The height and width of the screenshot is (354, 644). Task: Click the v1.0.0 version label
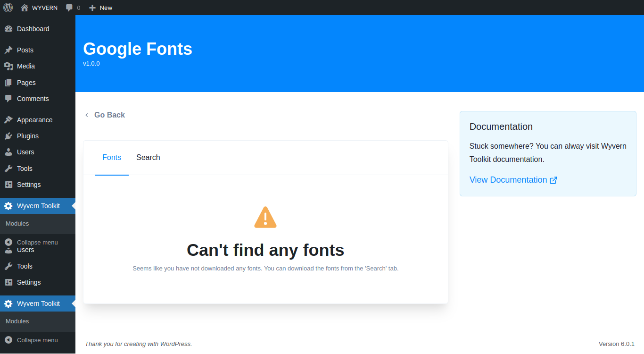91,63
